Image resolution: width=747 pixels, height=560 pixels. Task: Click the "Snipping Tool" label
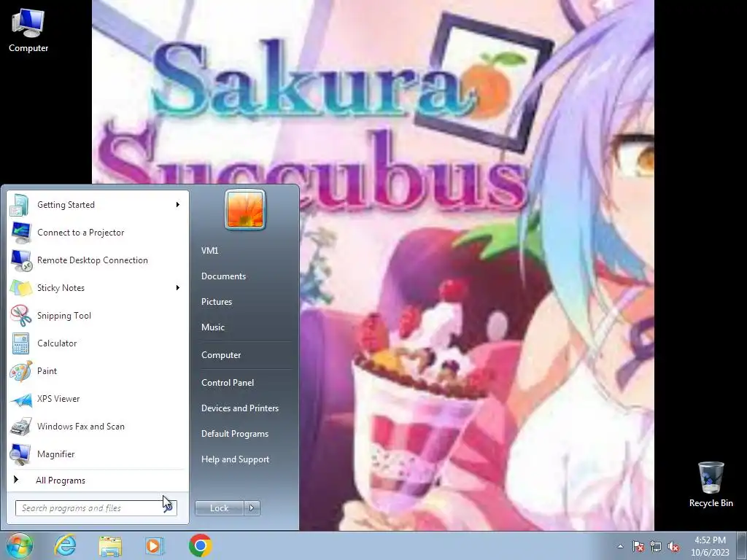[x=64, y=316]
